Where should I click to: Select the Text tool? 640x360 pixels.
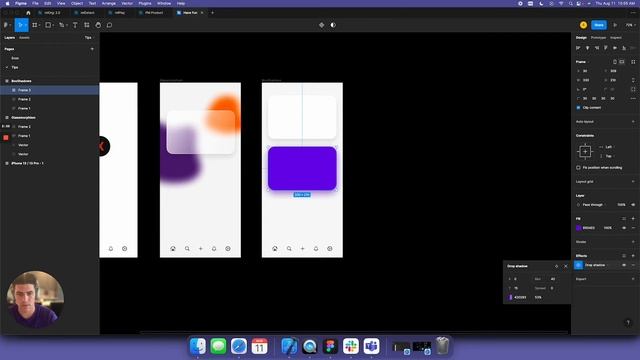point(75,25)
